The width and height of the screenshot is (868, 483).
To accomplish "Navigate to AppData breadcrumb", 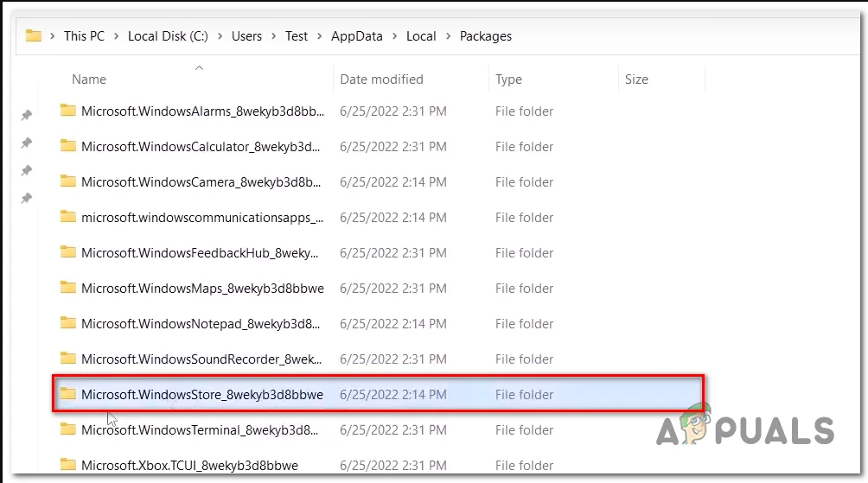I will [356, 36].
